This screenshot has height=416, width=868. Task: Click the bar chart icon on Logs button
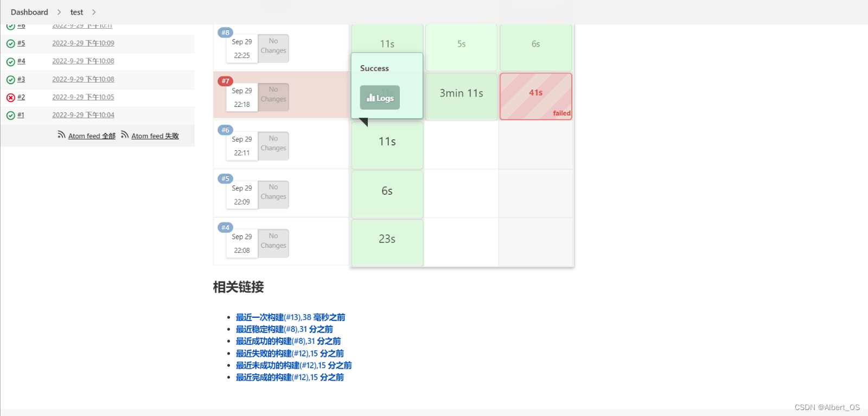click(371, 98)
